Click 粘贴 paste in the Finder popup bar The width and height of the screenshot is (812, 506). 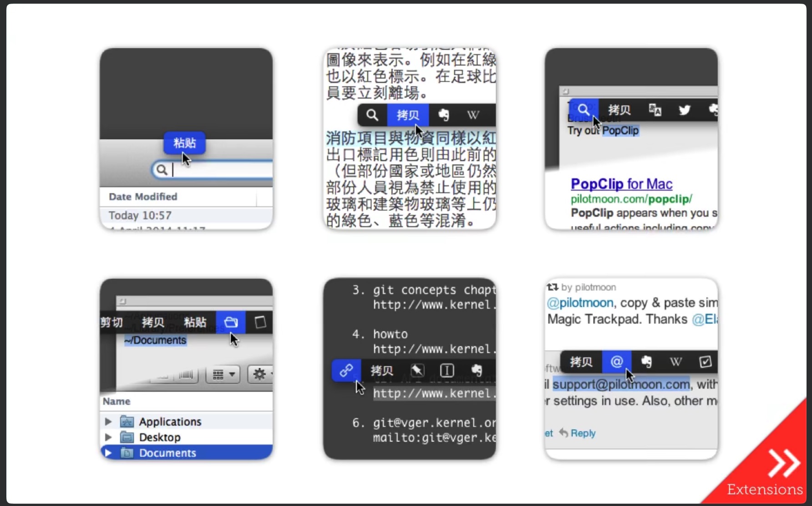click(x=195, y=322)
